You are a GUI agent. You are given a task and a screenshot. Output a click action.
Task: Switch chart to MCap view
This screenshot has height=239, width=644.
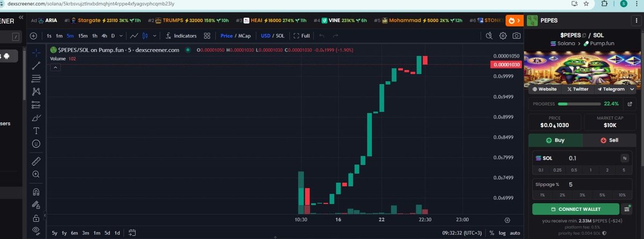pyautogui.click(x=244, y=36)
